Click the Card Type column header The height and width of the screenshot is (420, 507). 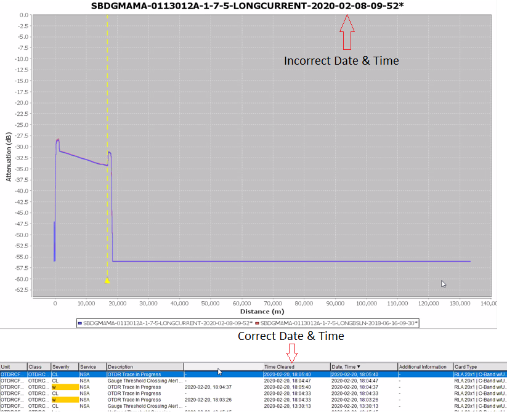coord(479,367)
